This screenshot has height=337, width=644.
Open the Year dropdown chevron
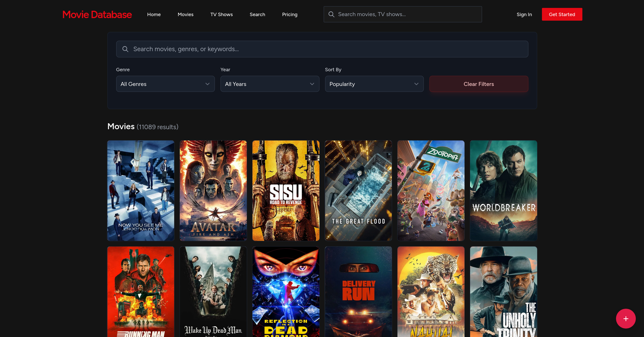point(312,84)
